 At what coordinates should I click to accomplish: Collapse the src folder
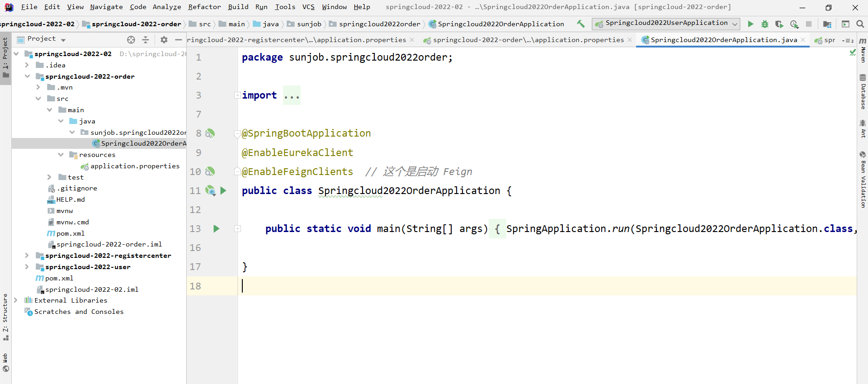(38, 99)
